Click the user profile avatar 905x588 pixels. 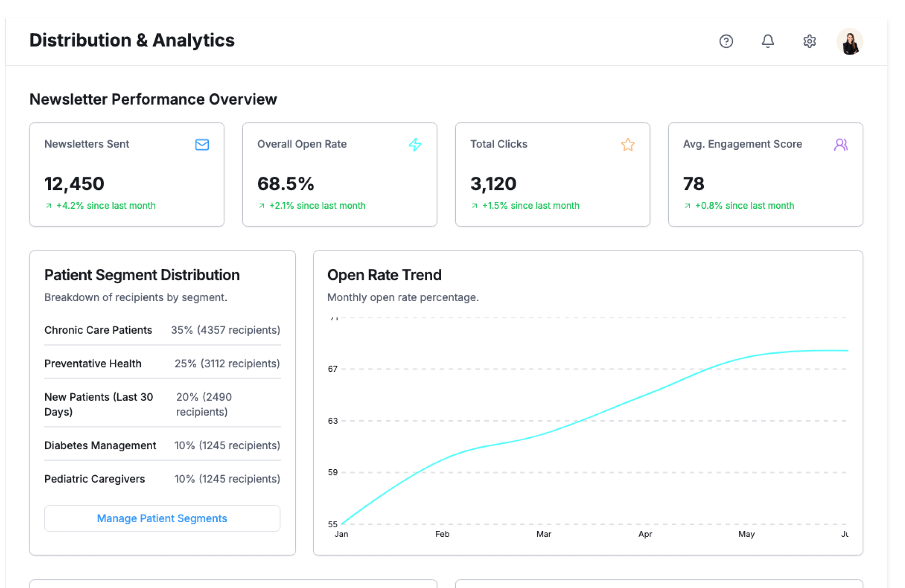(849, 41)
